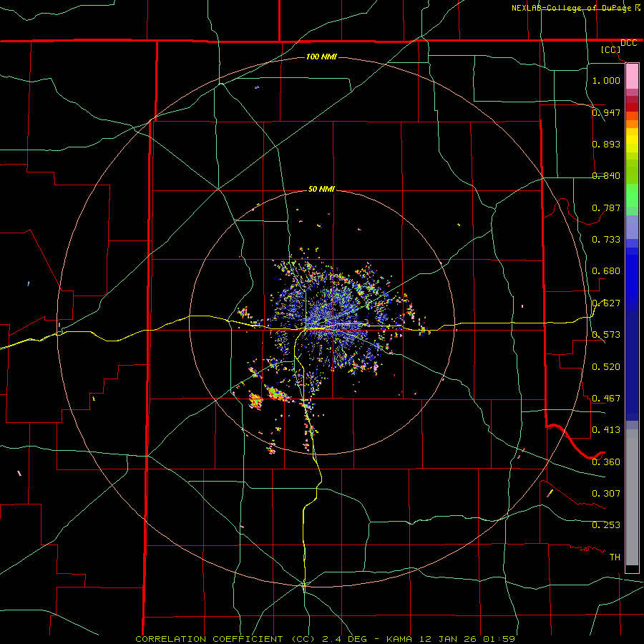Click the 0.307 legend value
The height and width of the screenshot is (644, 644).
point(606,494)
